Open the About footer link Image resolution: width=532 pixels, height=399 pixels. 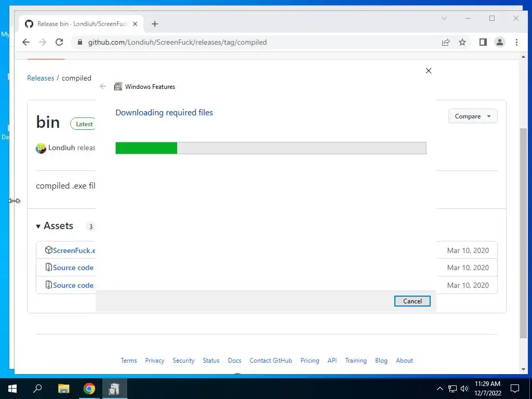tap(404, 361)
